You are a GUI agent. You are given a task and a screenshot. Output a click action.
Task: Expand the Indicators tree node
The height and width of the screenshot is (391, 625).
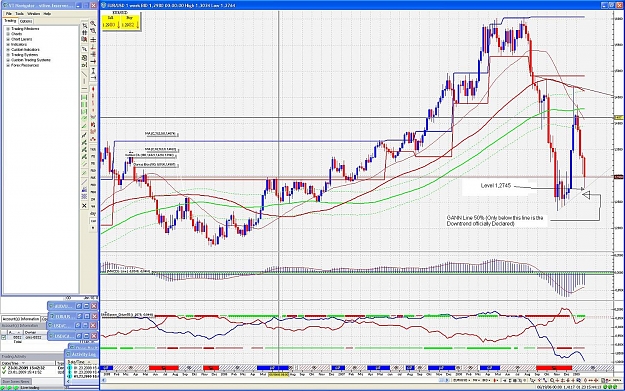8,44
